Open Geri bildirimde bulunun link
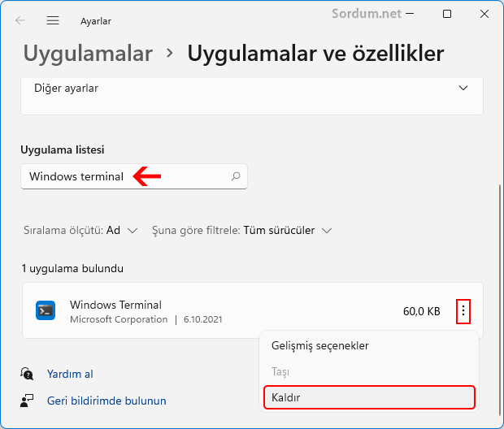The height and width of the screenshot is (429, 504). pyautogui.click(x=106, y=401)
